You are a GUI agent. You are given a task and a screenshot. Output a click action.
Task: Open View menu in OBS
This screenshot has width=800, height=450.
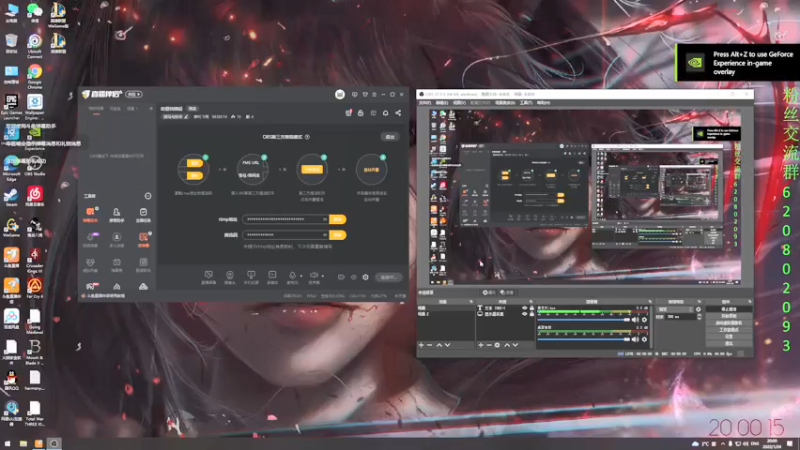click(460, 103)
